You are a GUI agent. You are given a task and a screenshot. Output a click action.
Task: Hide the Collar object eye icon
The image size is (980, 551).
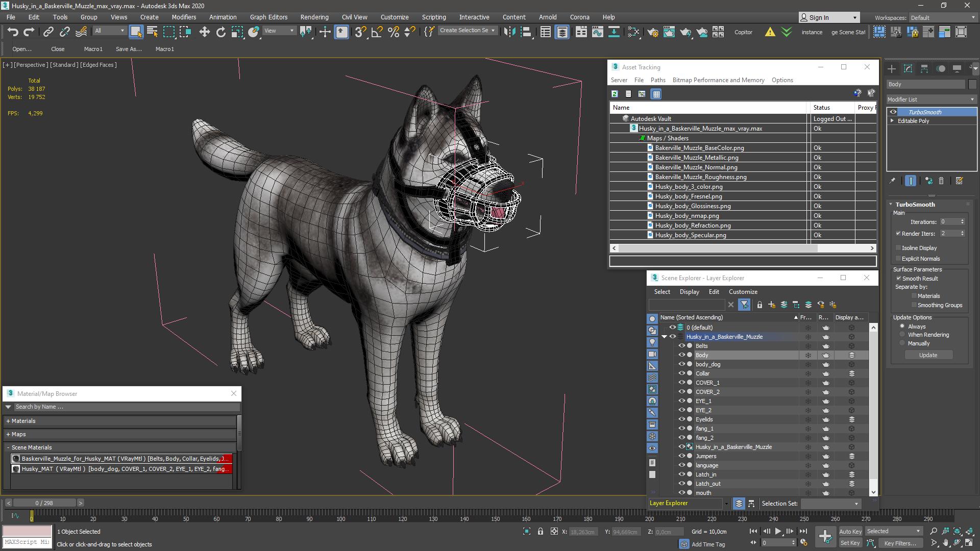click(x=681, y=373)
